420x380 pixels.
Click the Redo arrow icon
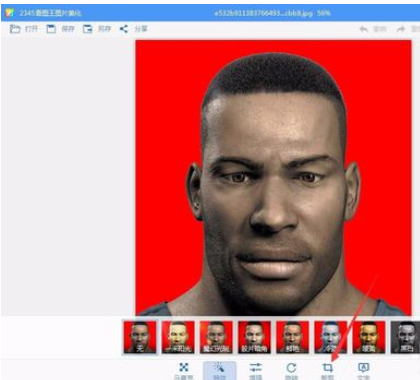pos(400,29)
